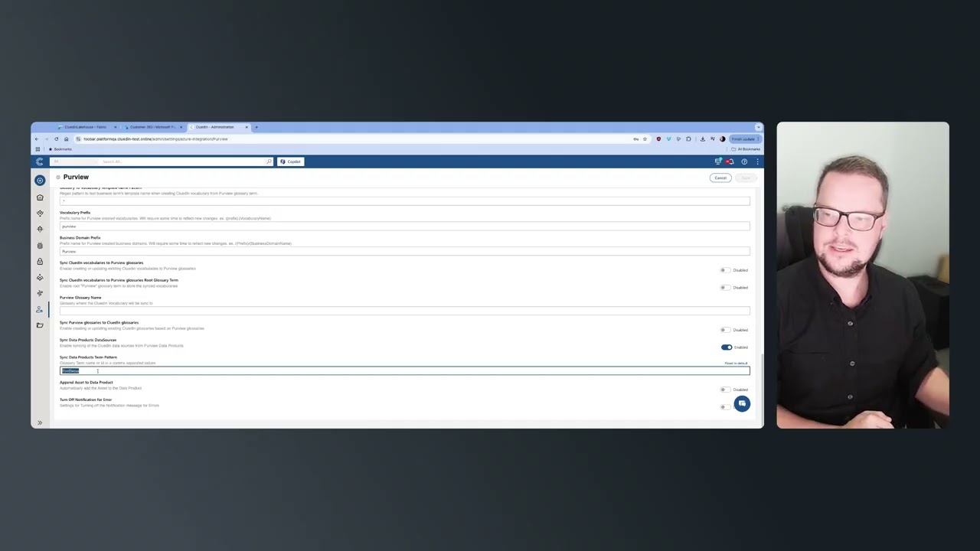
Task: Click the Finish update button
Action: (x=745, y=139)
